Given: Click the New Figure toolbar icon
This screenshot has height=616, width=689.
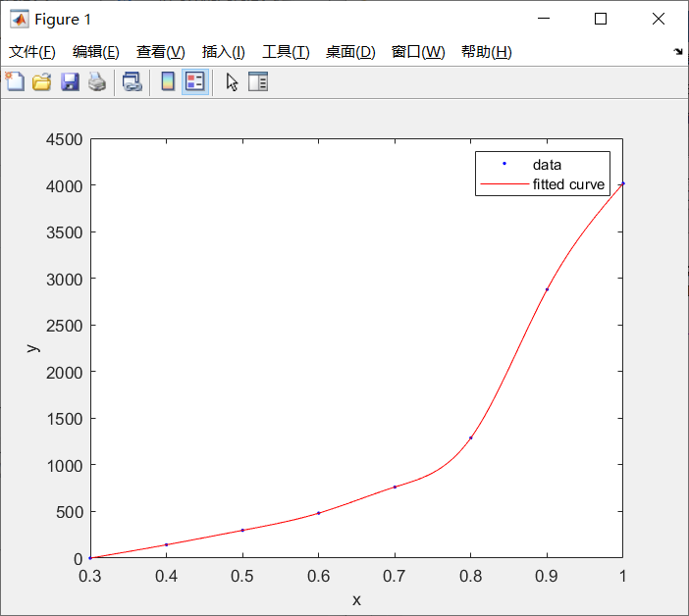Looking at the screenshot, I should [x=15, y=81].
